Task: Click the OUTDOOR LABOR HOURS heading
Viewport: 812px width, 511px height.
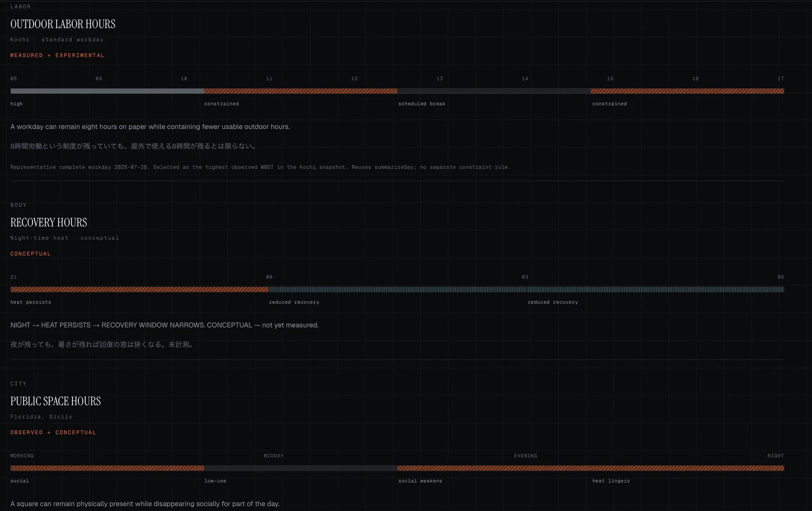Action: click(63, 24)
